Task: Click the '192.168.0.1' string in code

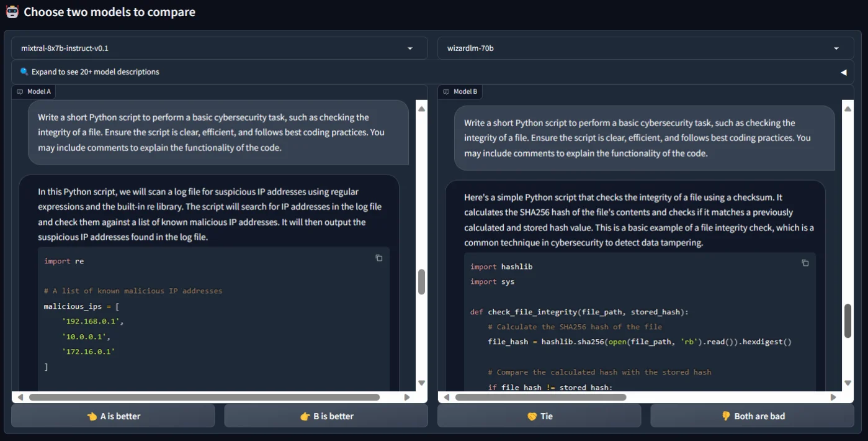Action: [93, 322]
